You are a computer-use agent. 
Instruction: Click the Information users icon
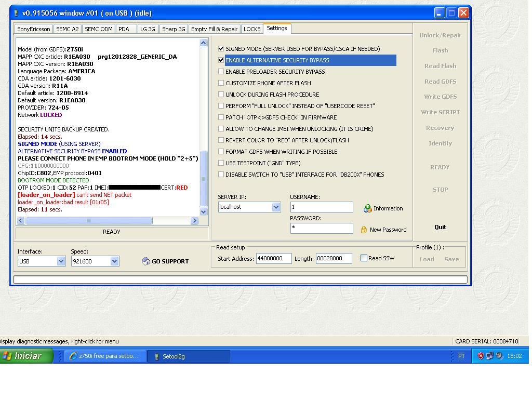tap(367, 208)
